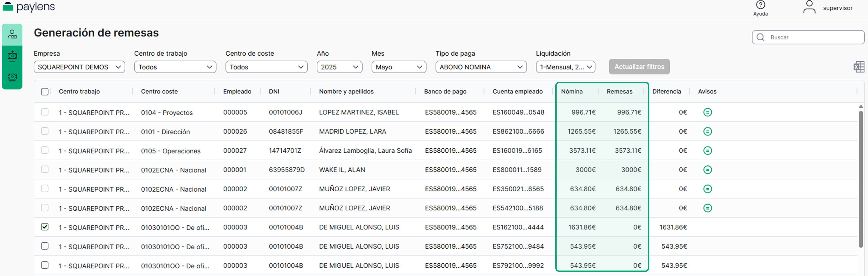Viewport: 868px width, 276px height.
Task: Check the row with account ES752100...9484
Action: pyautogui.click(x=45, y=246)
